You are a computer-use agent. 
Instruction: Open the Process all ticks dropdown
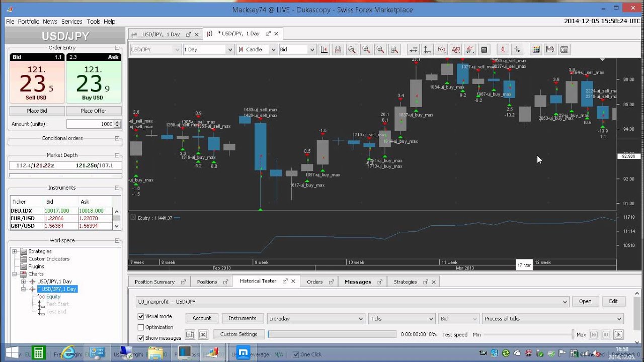coord(552,319)
